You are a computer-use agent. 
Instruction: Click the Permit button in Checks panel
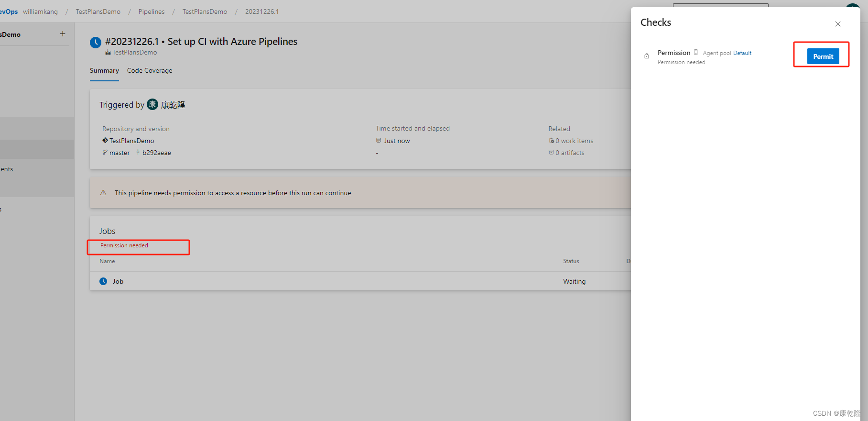click(823, 56)
